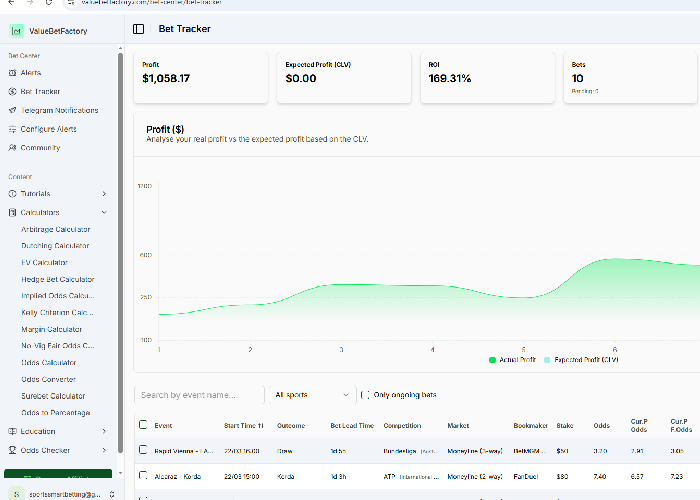The height and width of the screenshot is (500, 700).
Task: Tick the Rapid Vienna row checkbox
Action: point(143,450)
